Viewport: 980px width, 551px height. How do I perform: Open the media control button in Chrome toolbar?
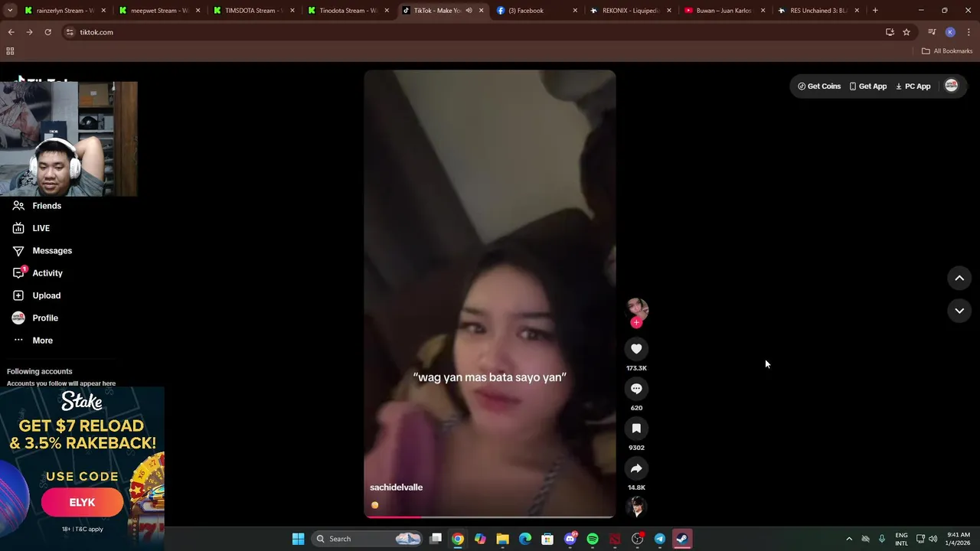[932, 32]
